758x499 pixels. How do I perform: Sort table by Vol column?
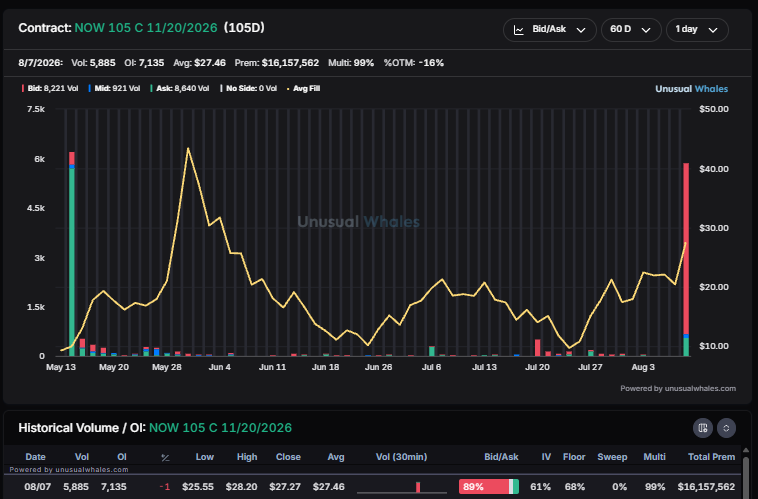click(82, 457)
